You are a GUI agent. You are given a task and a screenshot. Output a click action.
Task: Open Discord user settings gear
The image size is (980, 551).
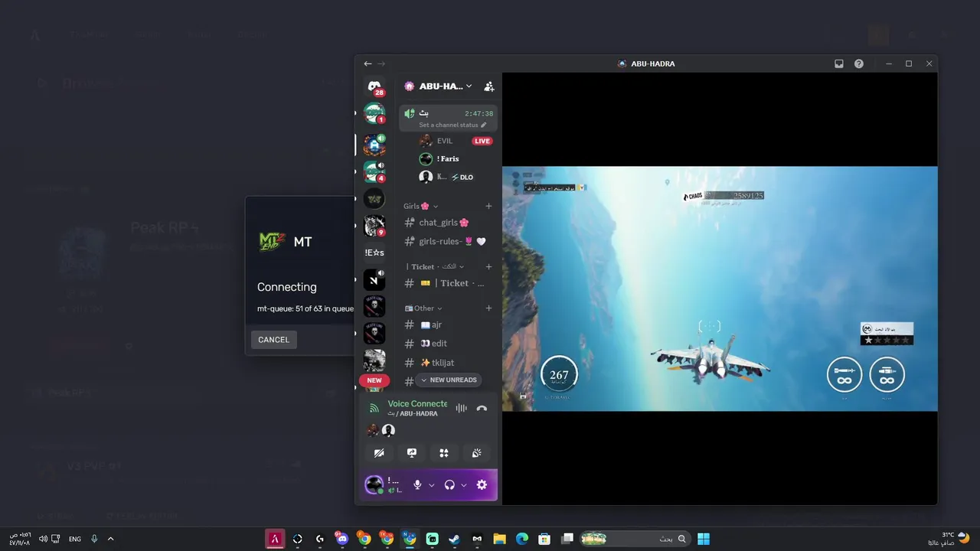(x=482, y=484)
